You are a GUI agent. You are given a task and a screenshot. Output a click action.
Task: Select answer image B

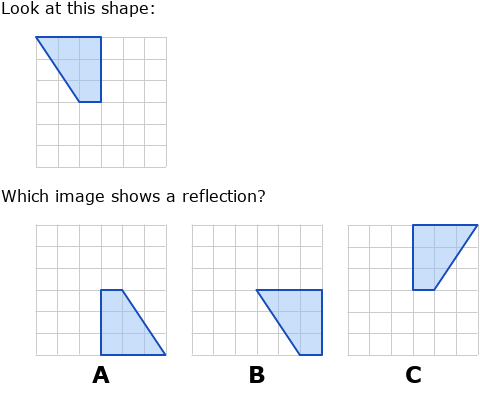click(257, 290)
